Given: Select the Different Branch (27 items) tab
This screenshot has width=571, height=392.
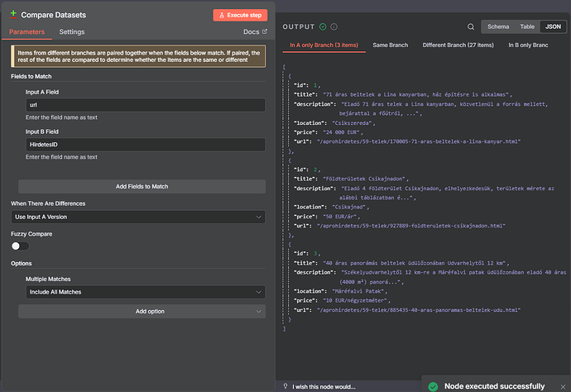Looking at the screenshot, I should [x=458, y=45].
